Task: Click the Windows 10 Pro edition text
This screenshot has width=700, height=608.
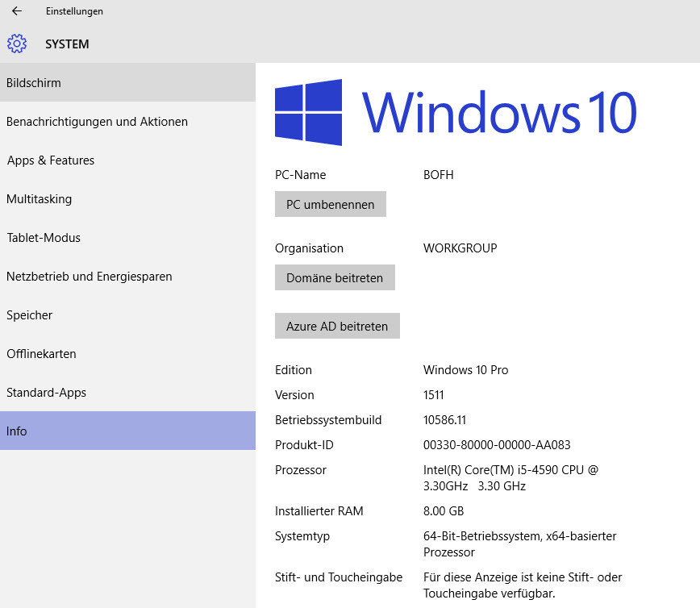Action: point(465,369)
